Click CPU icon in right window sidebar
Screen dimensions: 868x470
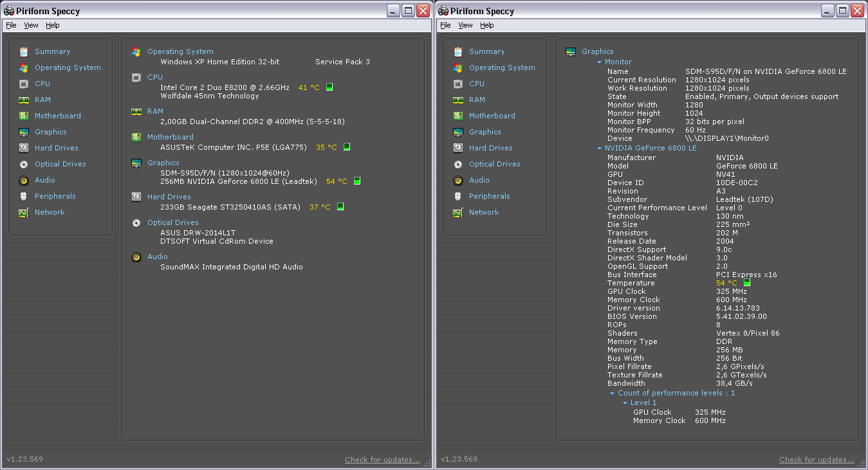click(458, 84)
